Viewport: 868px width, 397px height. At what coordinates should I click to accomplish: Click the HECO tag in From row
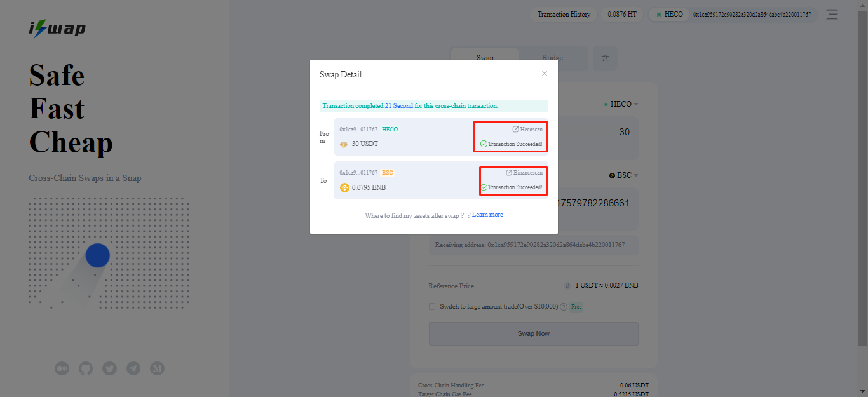(x=390, y=130)
